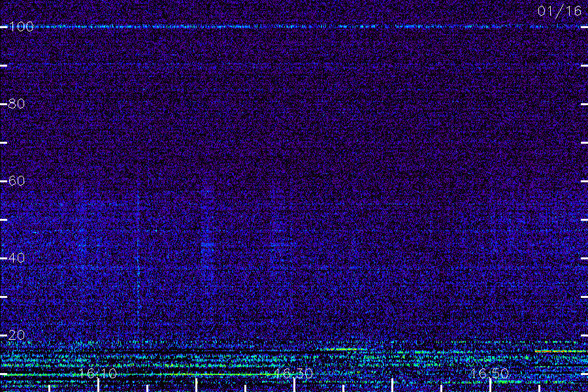
Task: Click the 60 frequency axis label
Action: 16,181
